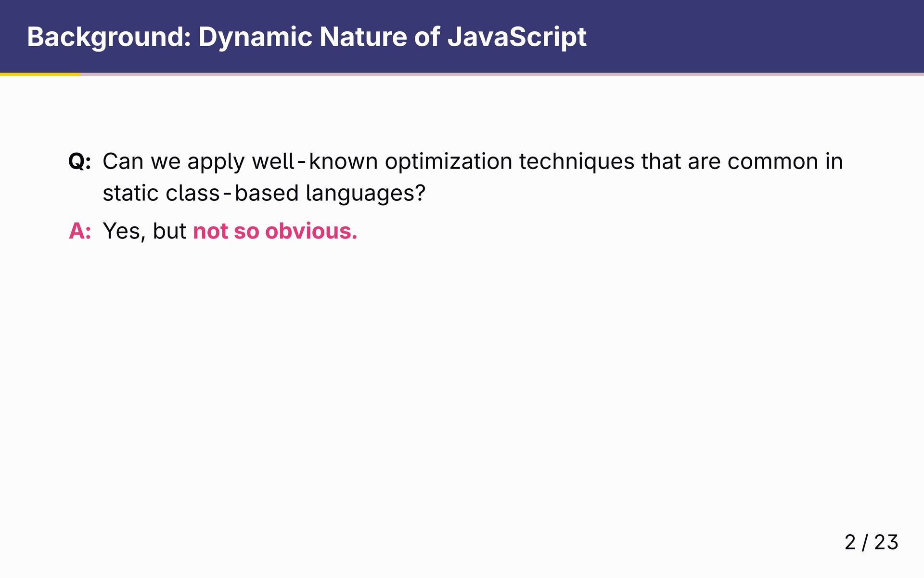Click the words 'Yes, but'
Screen dimensions: 924x578
pos(144,232)
